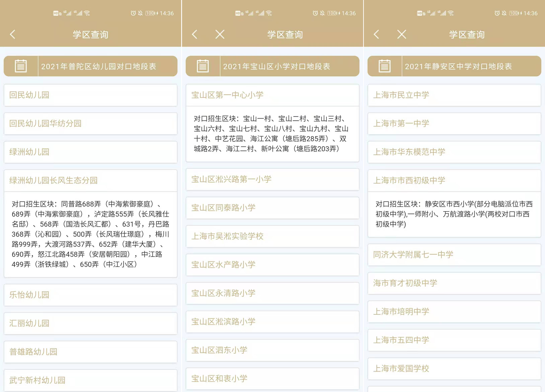Tap the back arrow in right screen
The width and height of the screenshot is (545, 392).
pos(377,34)
